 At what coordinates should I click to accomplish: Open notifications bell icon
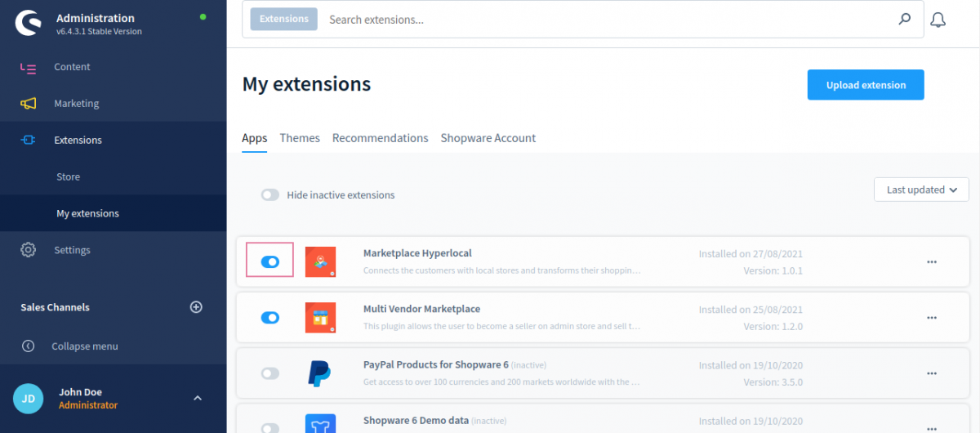pyautogui.click(x=938, y=20)
